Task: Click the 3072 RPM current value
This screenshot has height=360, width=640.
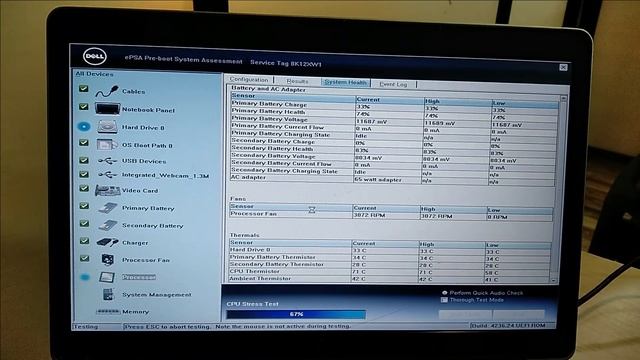Action: point(369,215)
